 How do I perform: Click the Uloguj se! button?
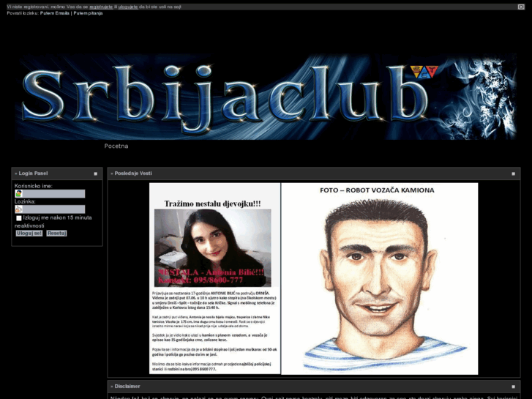(x=29, y=234)
